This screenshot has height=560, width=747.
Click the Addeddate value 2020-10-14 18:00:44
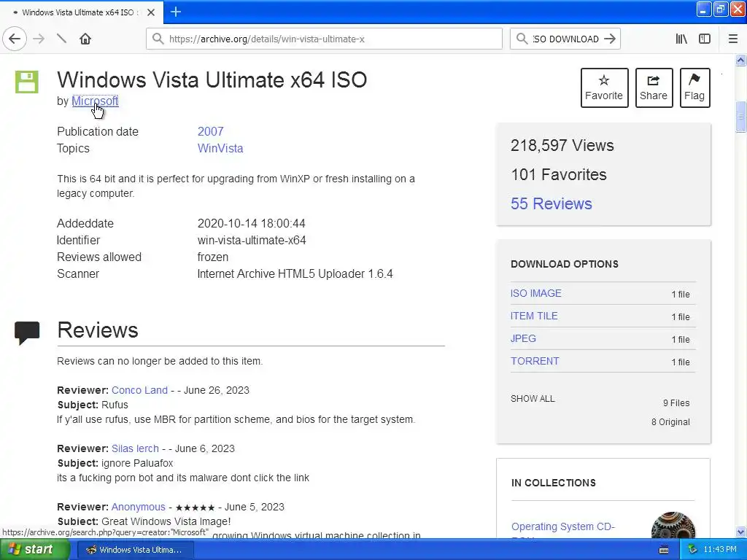(x=251, y=223)
